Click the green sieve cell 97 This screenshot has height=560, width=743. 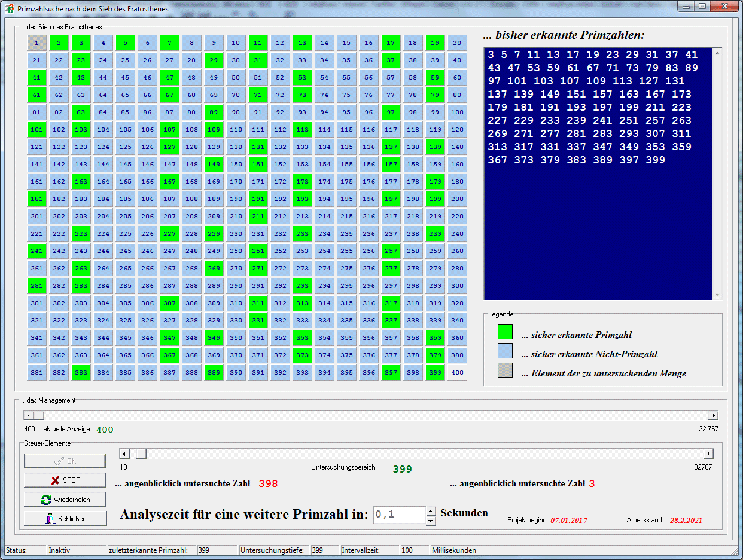tap(391, 112)
